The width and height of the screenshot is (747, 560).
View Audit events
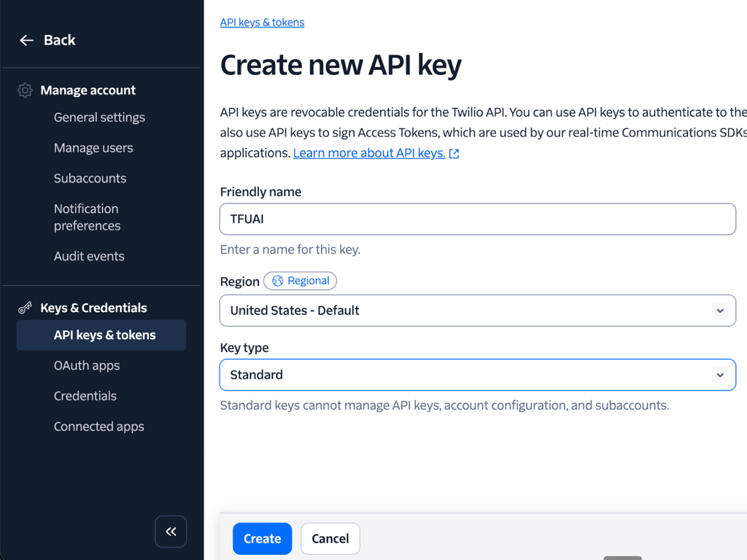pos(89,256)
